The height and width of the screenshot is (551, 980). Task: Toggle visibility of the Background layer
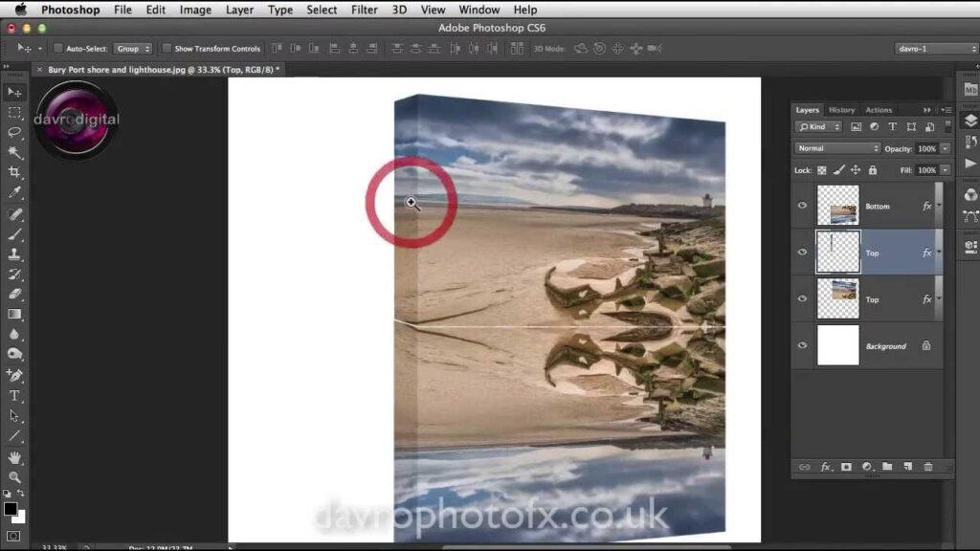point(802,346)
